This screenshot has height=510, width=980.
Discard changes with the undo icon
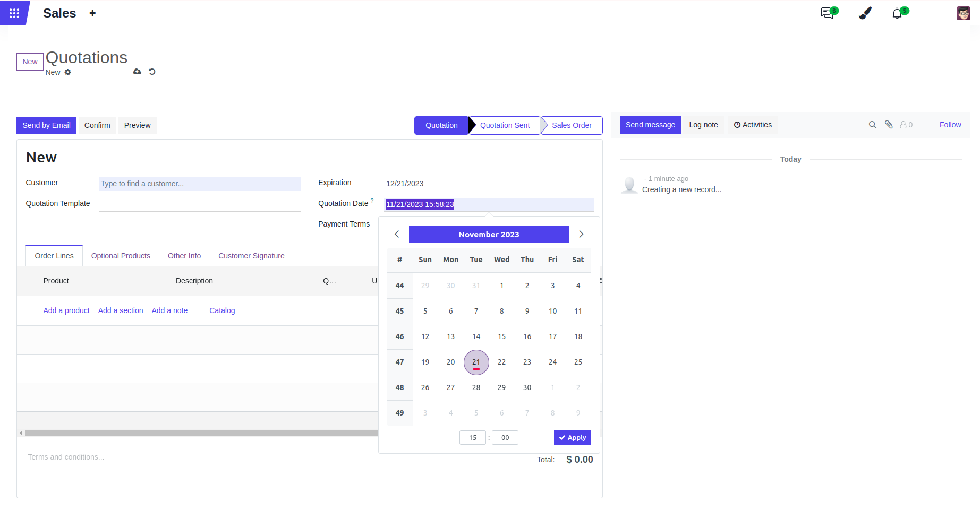[152, 72]
